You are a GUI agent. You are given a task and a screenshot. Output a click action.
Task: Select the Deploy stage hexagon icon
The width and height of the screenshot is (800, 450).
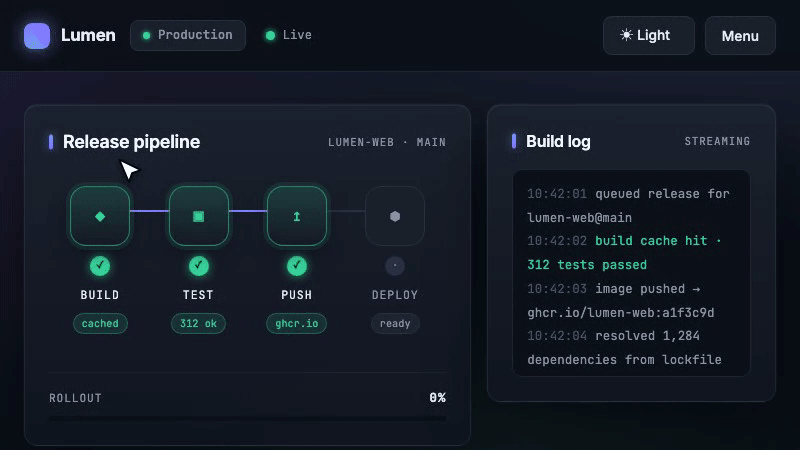point(395,216)
